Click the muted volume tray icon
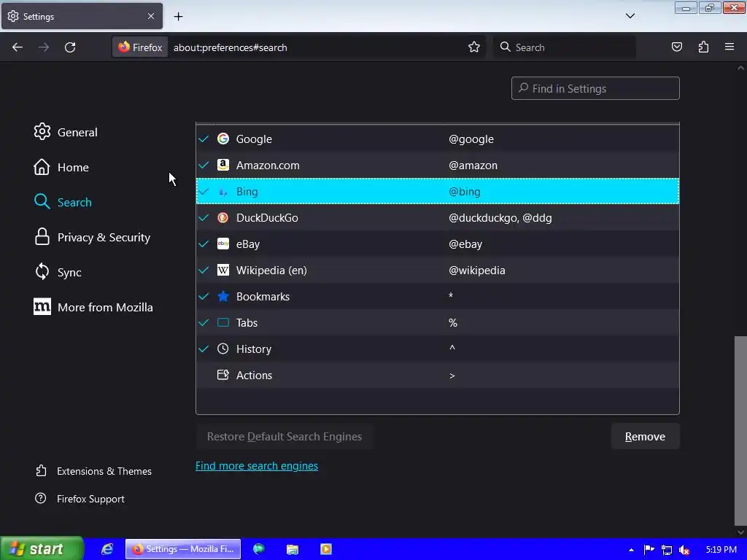Viewport: 747px width, 560px height. (684, 550)
